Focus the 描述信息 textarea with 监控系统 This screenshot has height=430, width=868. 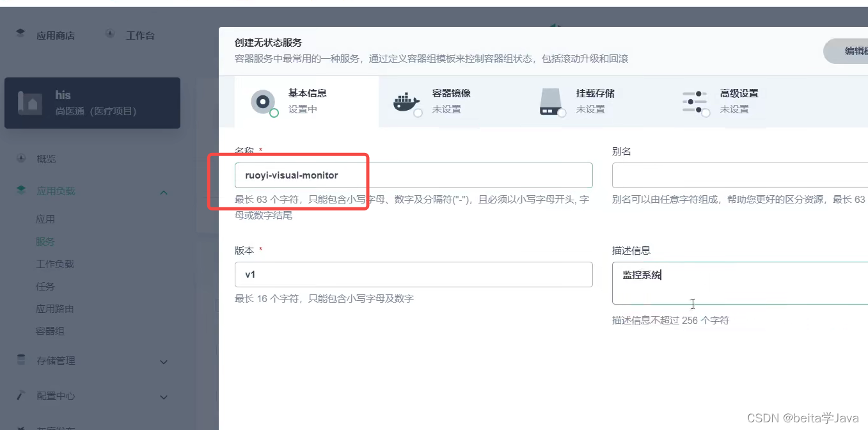(740, 283)
